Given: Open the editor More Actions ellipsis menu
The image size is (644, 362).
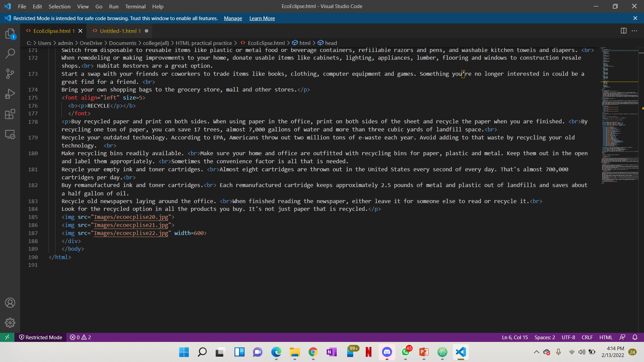Looking at the screenshot, I should click(x=635, y=31).
